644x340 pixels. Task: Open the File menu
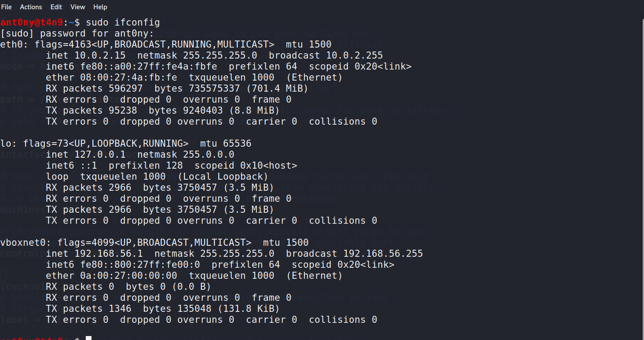click(x=7, y=7)
